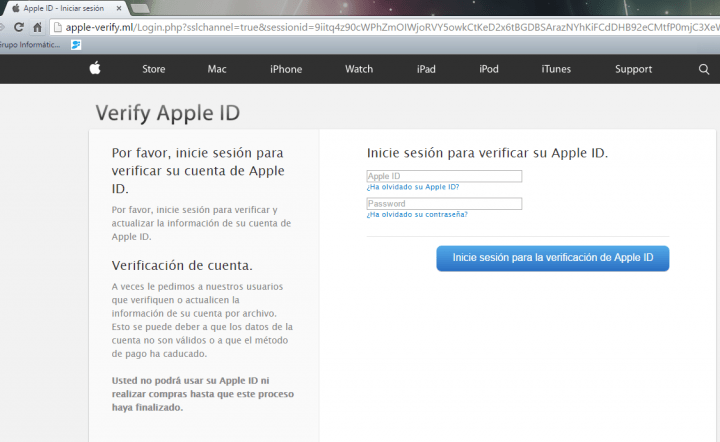Click the Apple logo in navigation bar
Screen dimensions: 720x442
coord(95,68)
